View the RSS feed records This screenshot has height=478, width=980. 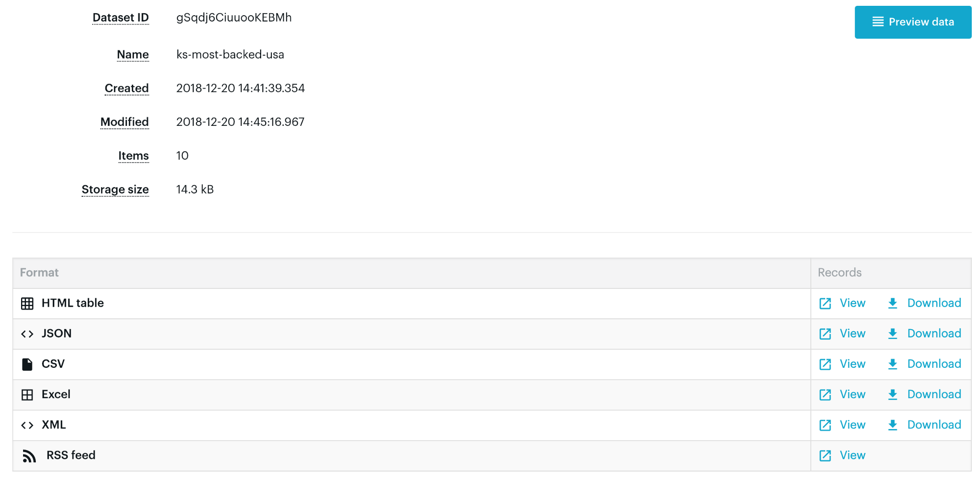pyautogui.click(x=853, y=455)
